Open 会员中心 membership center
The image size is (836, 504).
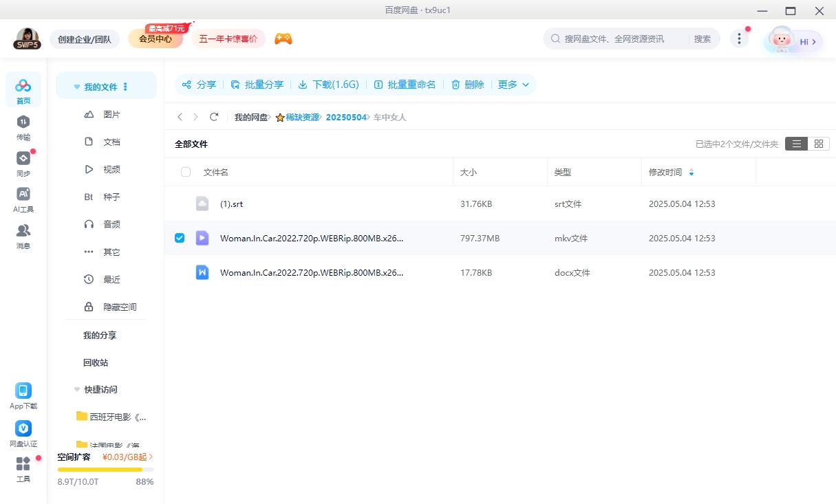(157, 39)
